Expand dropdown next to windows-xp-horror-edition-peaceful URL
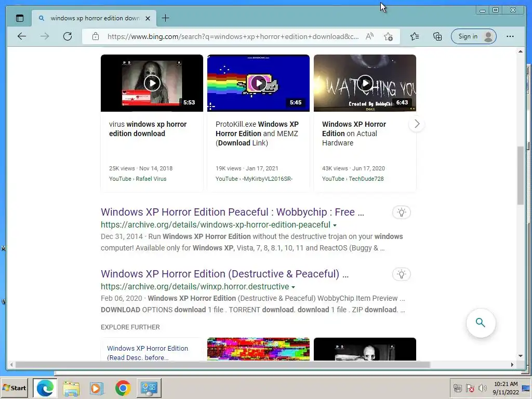This screenshot has height=399, width=532. tap(335, 225)
